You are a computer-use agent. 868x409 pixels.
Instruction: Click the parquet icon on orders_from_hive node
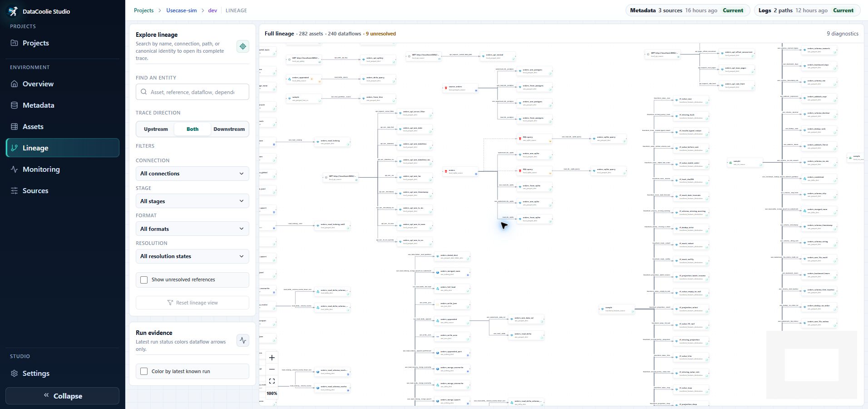(x=363, y=98)
